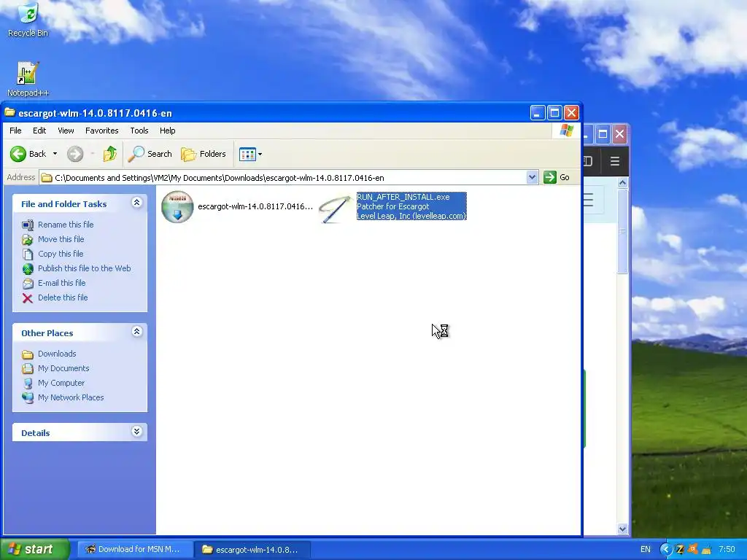Go to Downloads in Other Places

pyautogui.click(x=57, y=354)
